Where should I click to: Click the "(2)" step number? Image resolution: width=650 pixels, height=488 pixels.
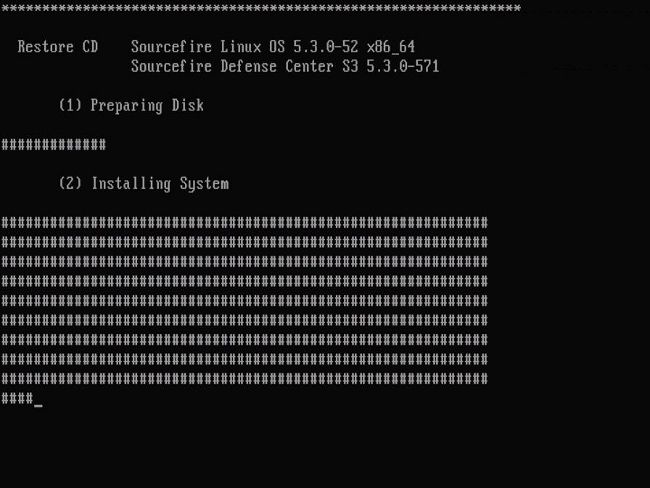click(69, 184)
